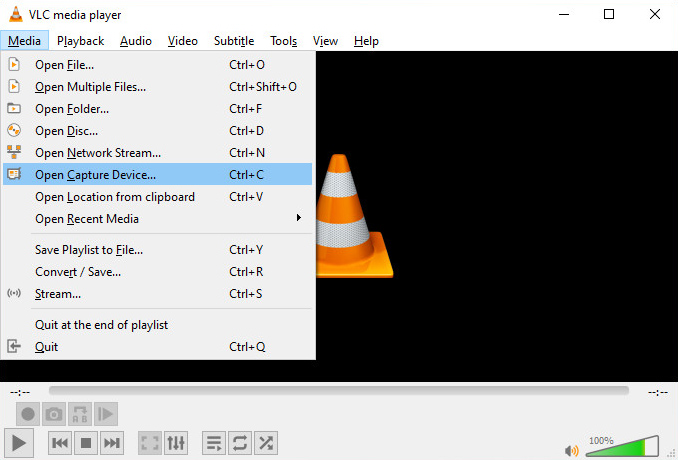Choose Convert / Save... menu item
Viewport: 678px width, 460px height.
pyautogui.click(x=157, y=272)
